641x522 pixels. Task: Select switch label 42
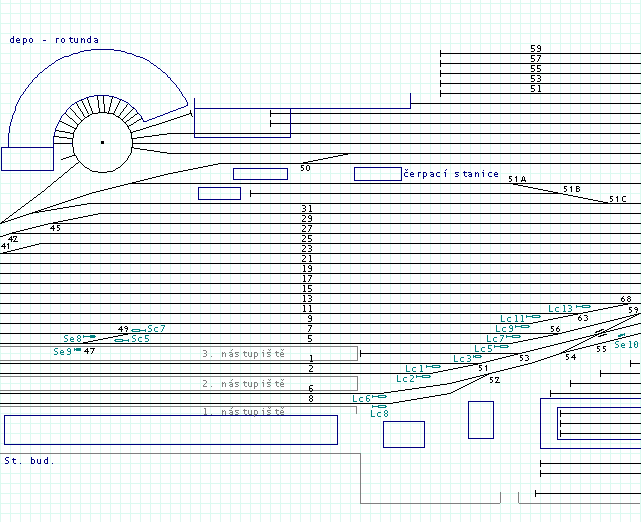[x=13, y=239]
